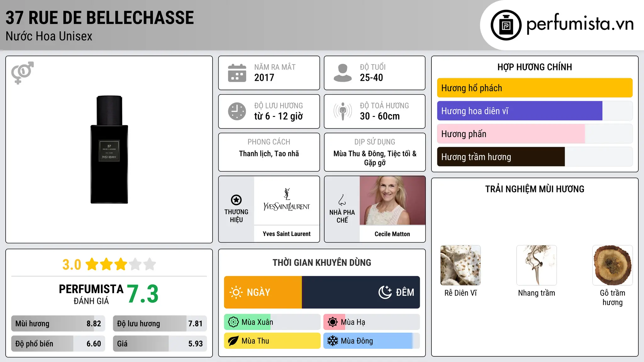Click the Mùa Thu season bar

[x=272, y=341]
